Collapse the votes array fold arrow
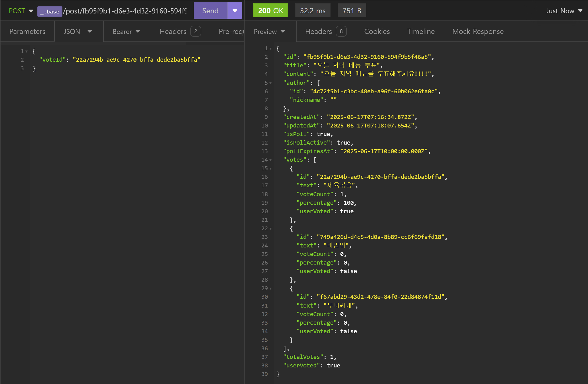The width and height of the screenshot is (588, 384). click(270, 160)
